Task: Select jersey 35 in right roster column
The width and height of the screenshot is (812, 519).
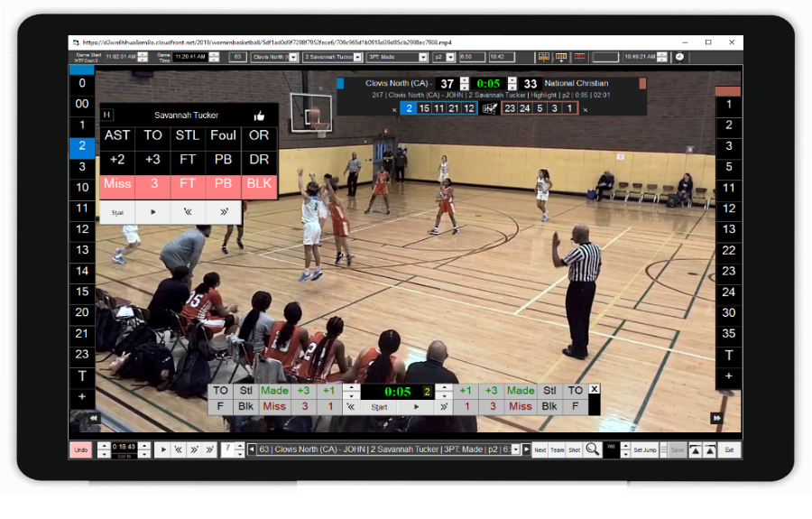Action: (728, 334)
